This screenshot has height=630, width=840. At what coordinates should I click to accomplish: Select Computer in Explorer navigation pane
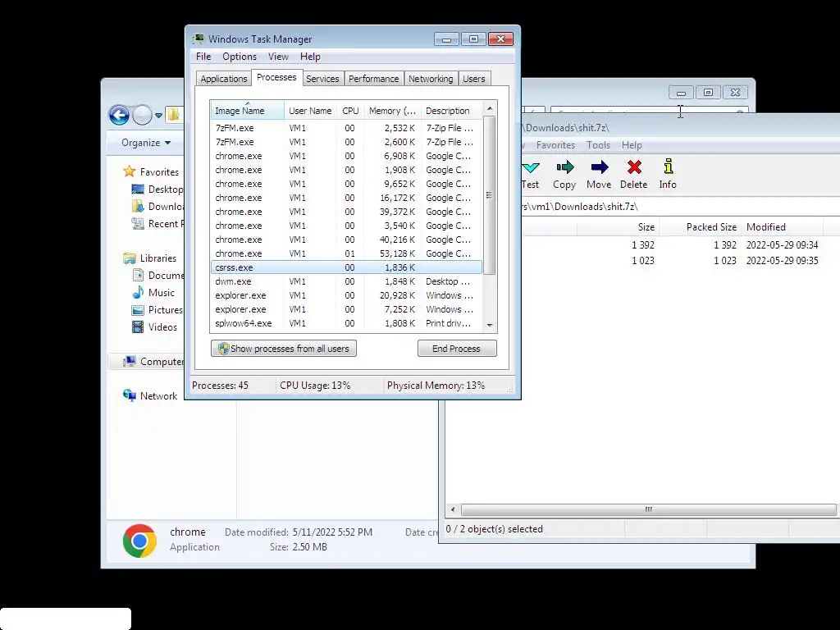pyautogui.click(x=153, y=362)
